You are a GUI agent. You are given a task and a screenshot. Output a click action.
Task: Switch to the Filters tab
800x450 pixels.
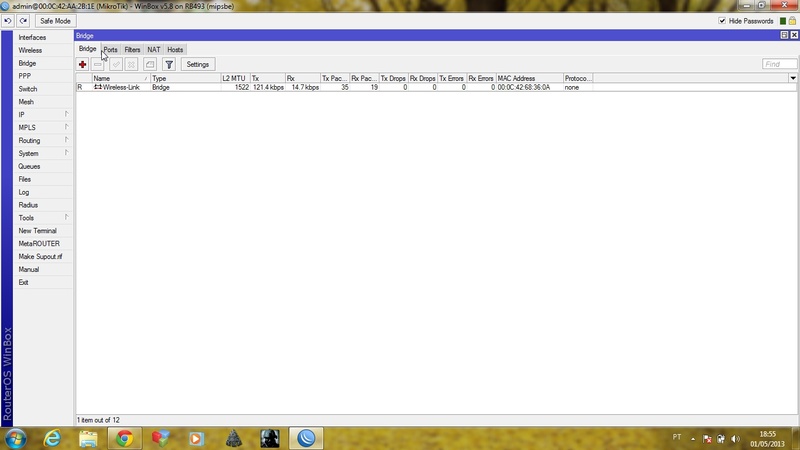(132, 49)
